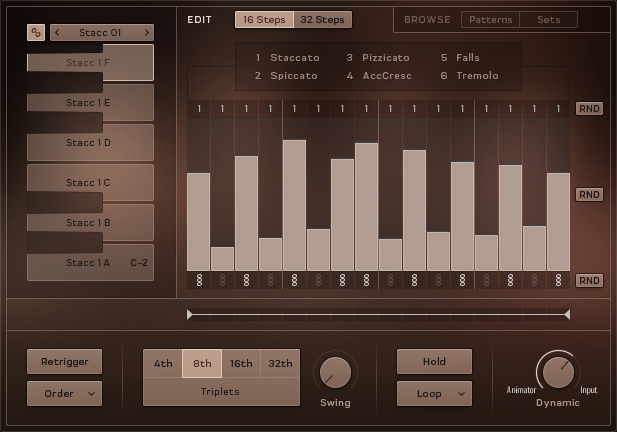Viewport: 617px width, 432px height.
Task: Open the Order dropdown
Action: point(64,394)
